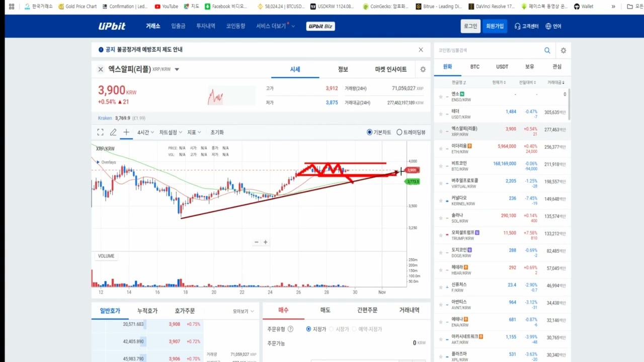
Task: Star the VIRTUAL/KRW row
Action: coord(441,183)
